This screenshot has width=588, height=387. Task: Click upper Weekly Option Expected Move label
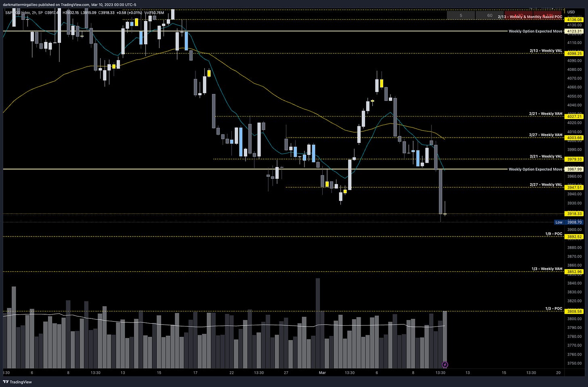point(535,31)
